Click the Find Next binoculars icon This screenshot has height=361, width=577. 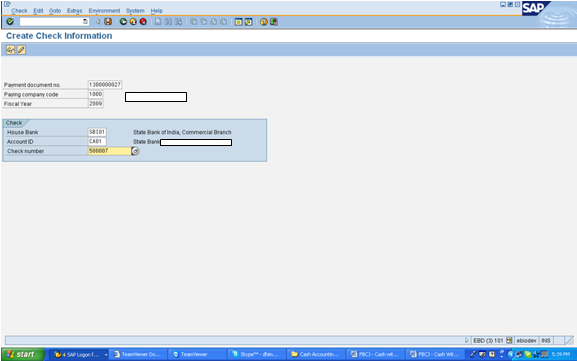pyautogui.click(x=178, y=22)
